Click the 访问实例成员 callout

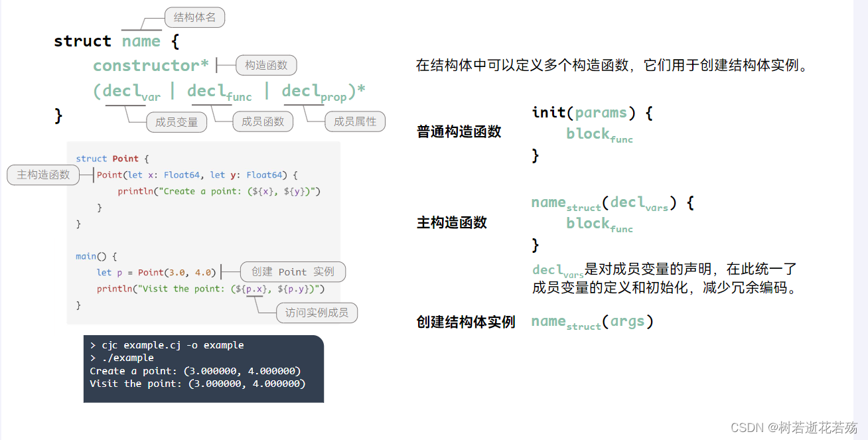click(x=317, y=313)
